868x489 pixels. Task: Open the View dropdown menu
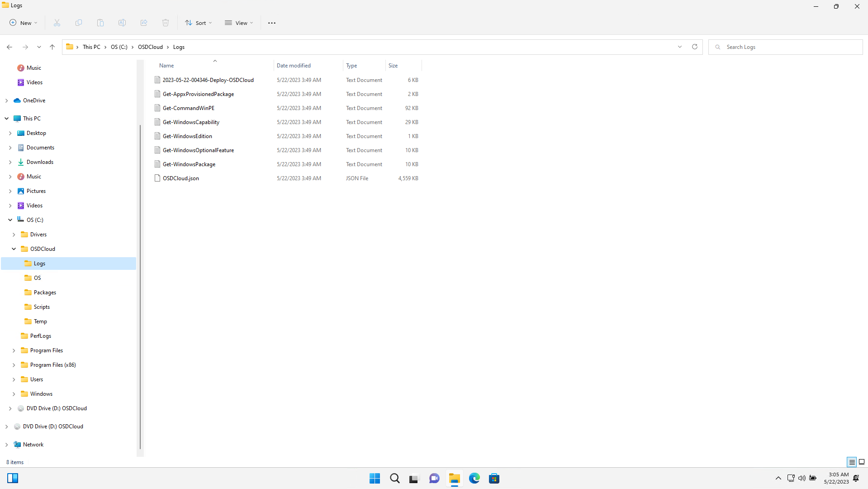click(x=239, y=23)
